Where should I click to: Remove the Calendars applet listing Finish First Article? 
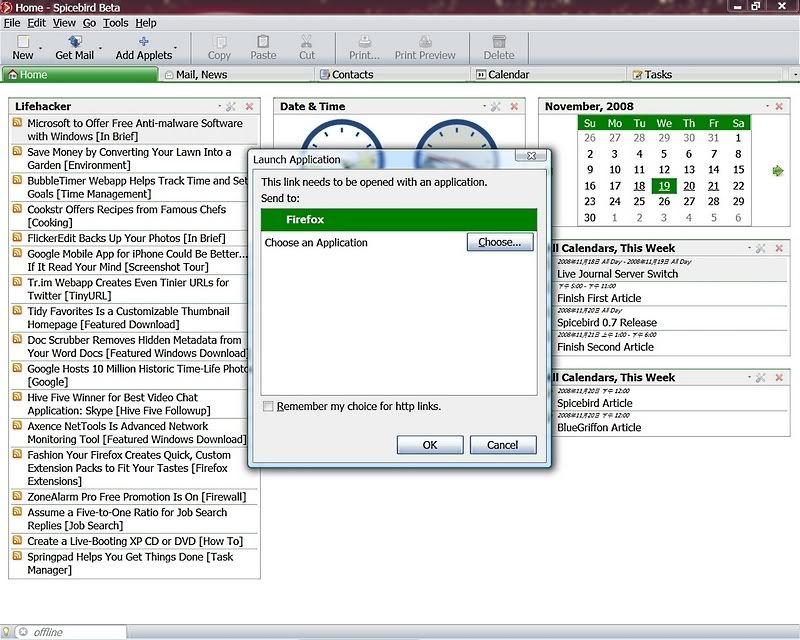[x=779, y=248]
